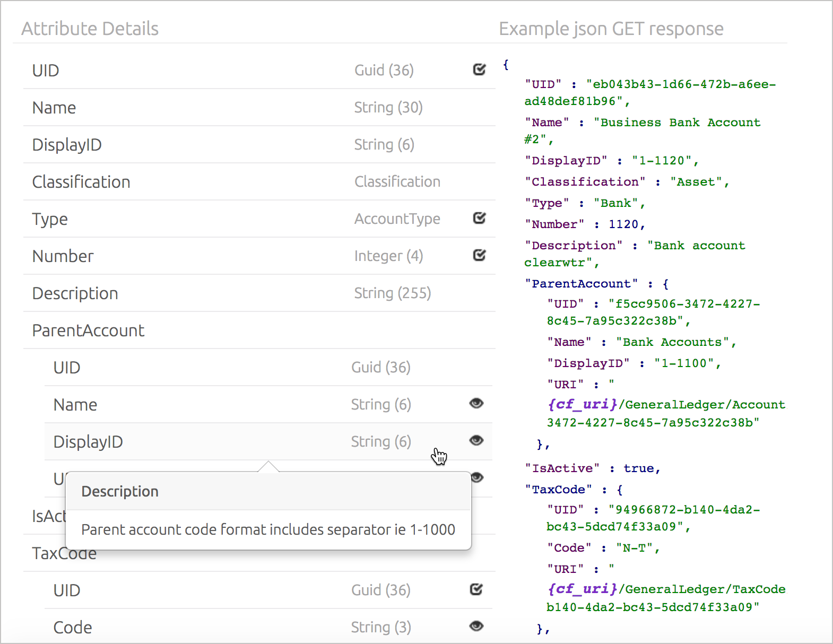Click the tooltip's Description title

click(x=120, y=491)
